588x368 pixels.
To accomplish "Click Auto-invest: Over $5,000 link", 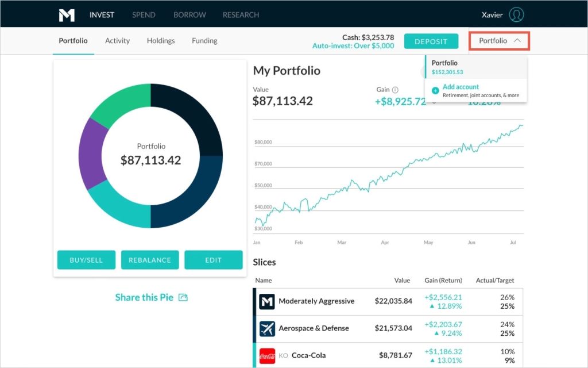I will [x=353, y=46].
